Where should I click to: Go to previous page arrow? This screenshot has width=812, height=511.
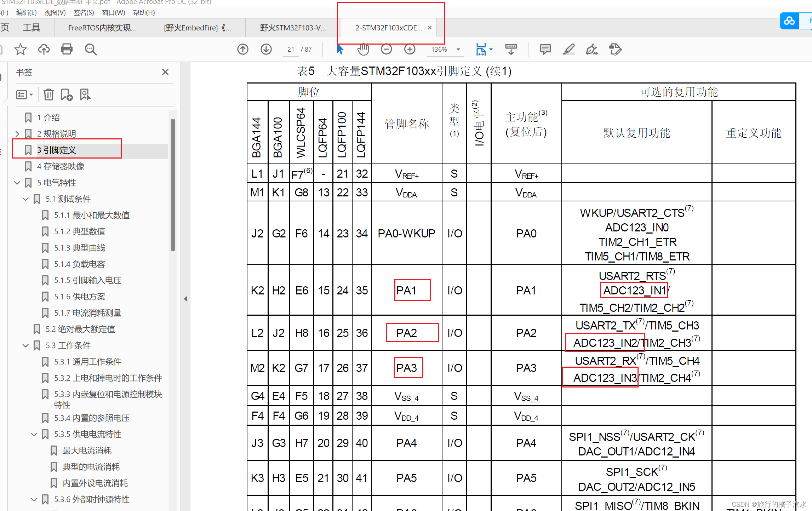coord(243,49)
